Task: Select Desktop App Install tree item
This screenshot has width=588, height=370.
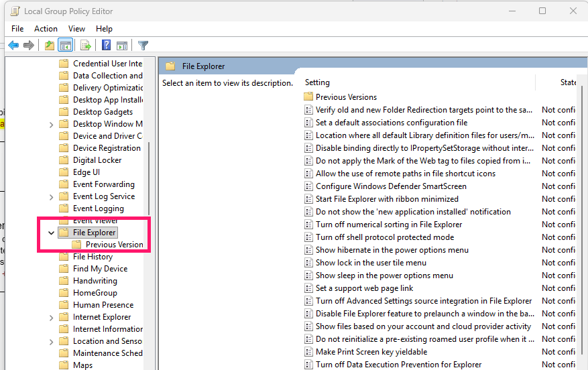Action: click(108, 100)
